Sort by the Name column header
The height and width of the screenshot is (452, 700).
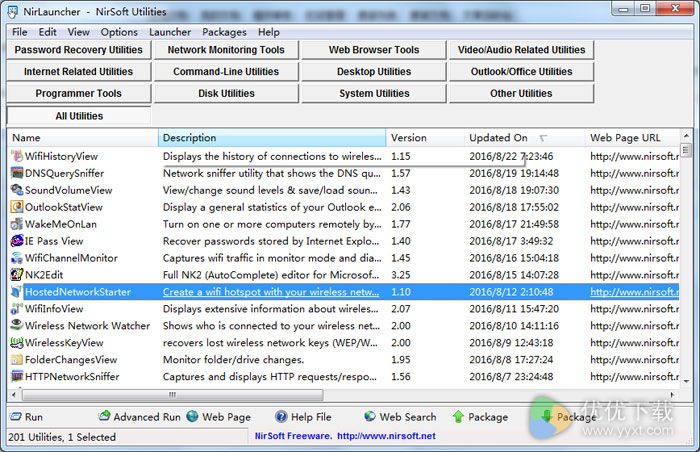83,138
